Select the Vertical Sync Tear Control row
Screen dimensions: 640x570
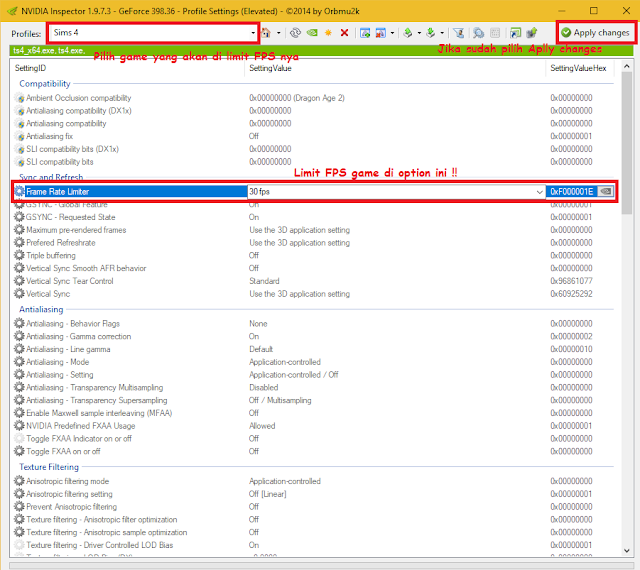(x=313, y=281)
